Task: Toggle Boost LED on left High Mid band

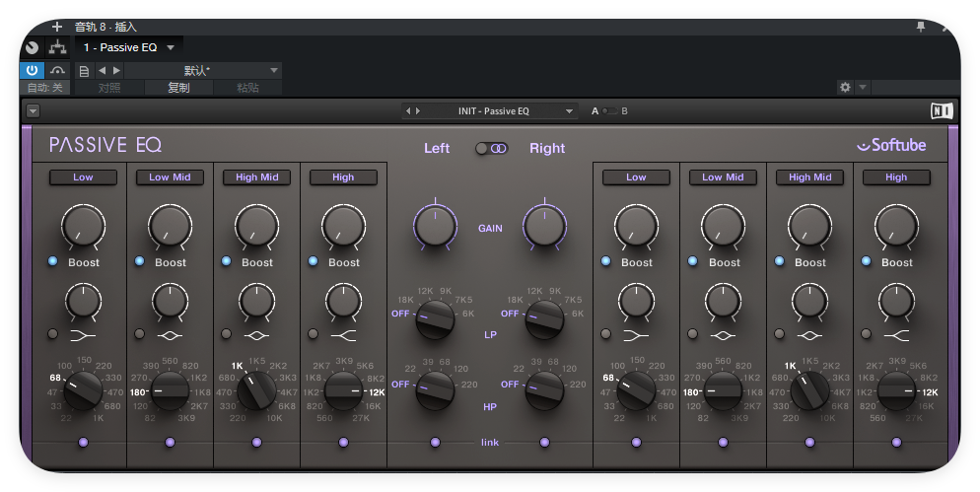Action: tap(226, 261)
